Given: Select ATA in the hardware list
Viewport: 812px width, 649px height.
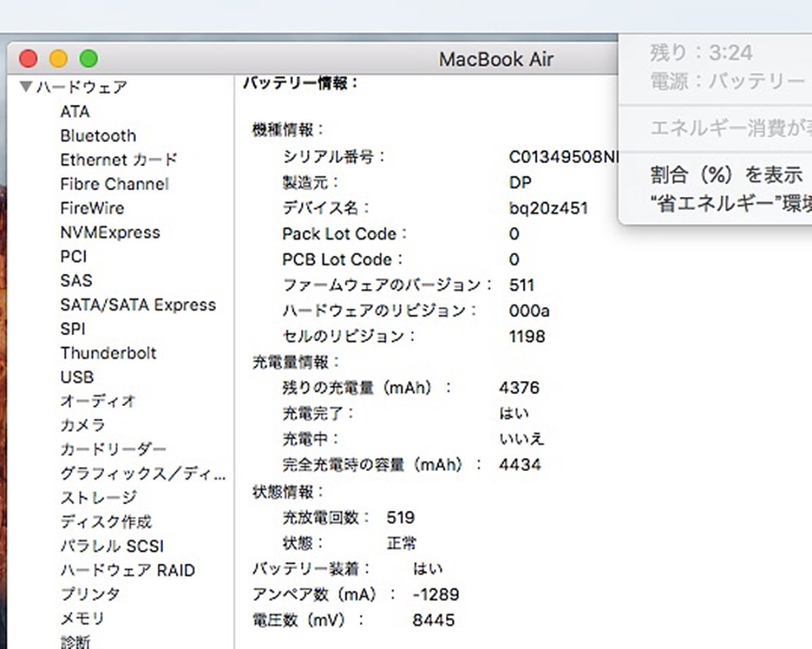Looking at the screenshot, I should [75, 112].
